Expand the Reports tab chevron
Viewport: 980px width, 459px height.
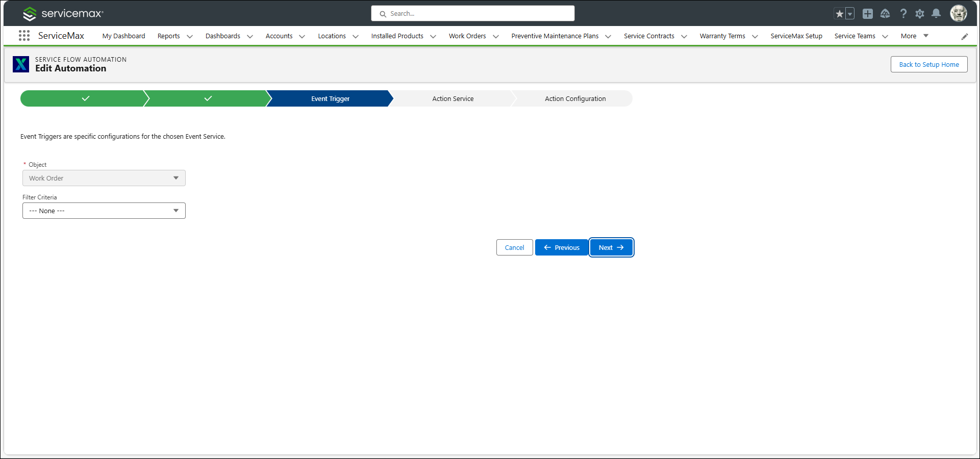point(190,36)
